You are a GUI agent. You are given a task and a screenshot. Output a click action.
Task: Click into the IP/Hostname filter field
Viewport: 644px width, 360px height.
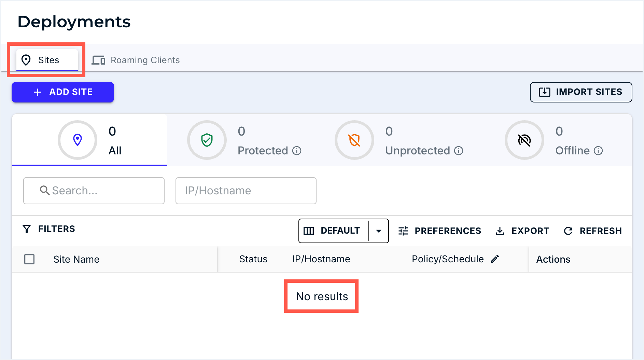pos(246,191)
